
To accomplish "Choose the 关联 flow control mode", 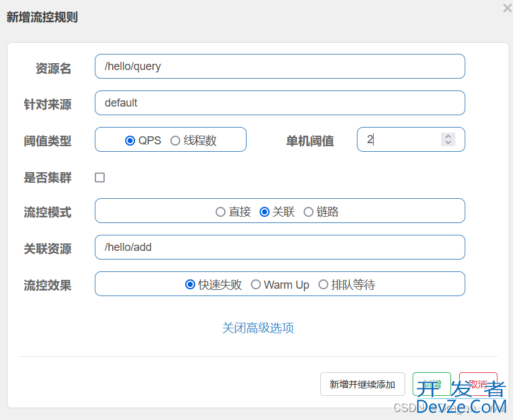I will pos(265,212).
